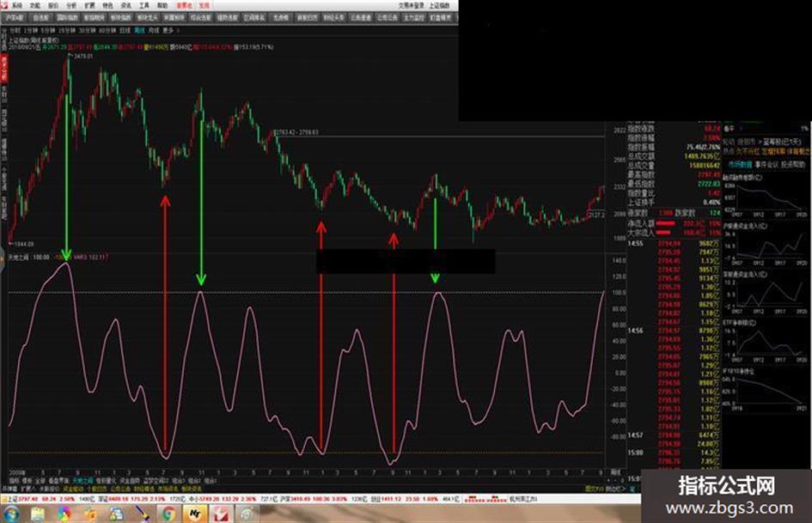Expand the 扩展 bottom panel toggle
The image size is (812, 523).
pyautogui.click(x=27, y=489)
